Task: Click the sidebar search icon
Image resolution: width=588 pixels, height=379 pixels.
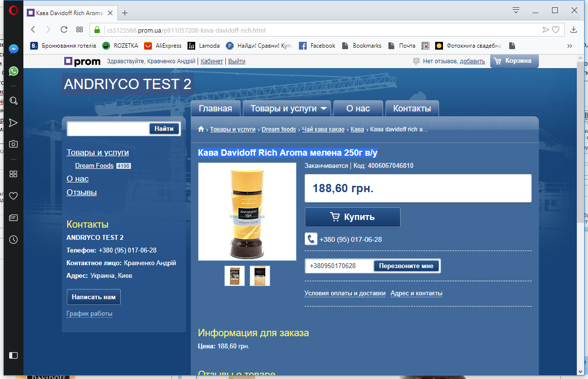Action: pos(14,101)
